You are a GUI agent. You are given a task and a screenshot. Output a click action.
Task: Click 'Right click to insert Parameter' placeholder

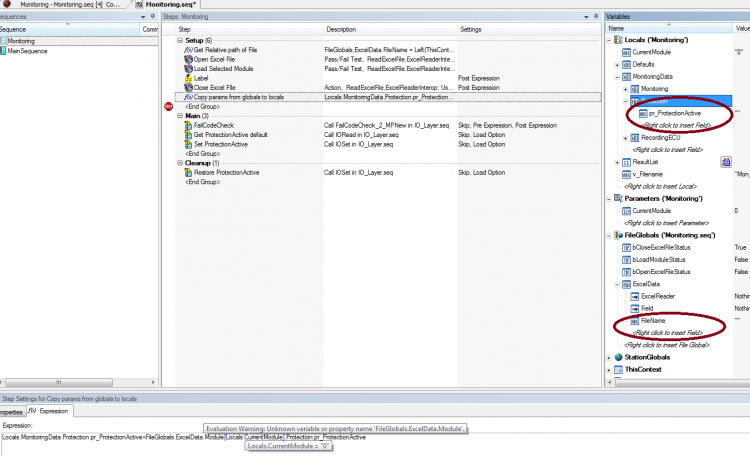pos(666,223)
